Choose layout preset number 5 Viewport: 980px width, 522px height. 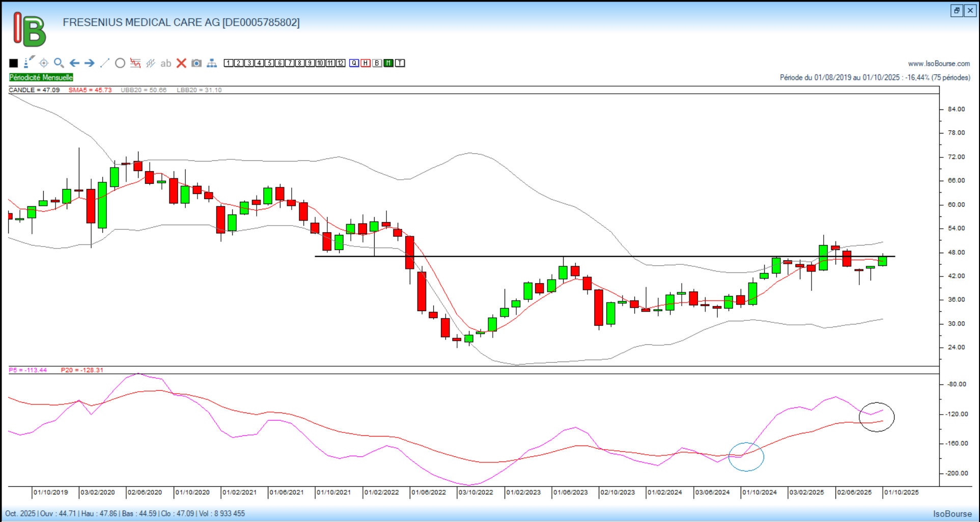tap(269, 63)
